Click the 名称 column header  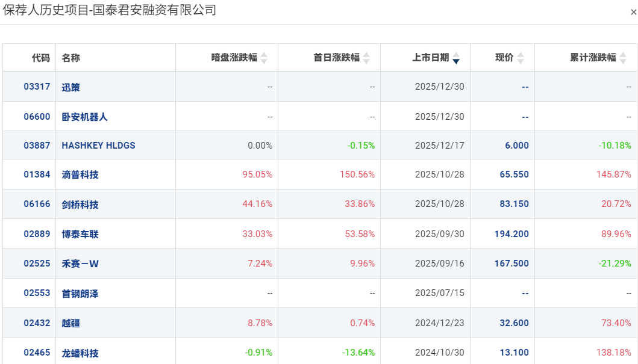coord(71,58)
